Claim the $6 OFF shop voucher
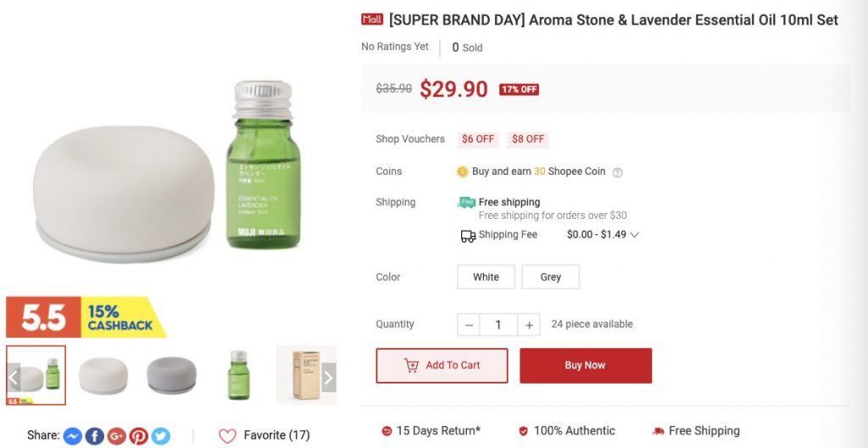This screenshot has height=448, width=868. 478,139
